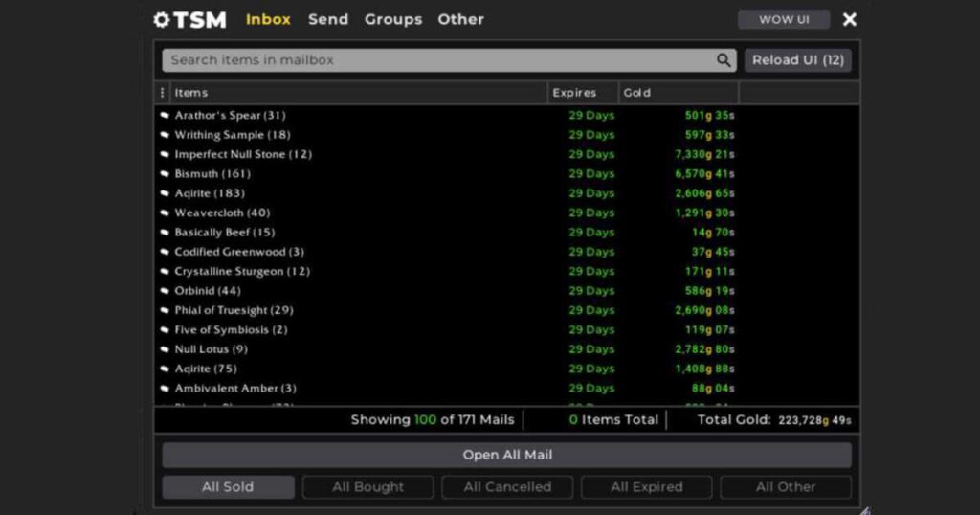The height and width of the screenshot is (515, 980).
Task: Open column options via three-dot icon
Action: 162,93
